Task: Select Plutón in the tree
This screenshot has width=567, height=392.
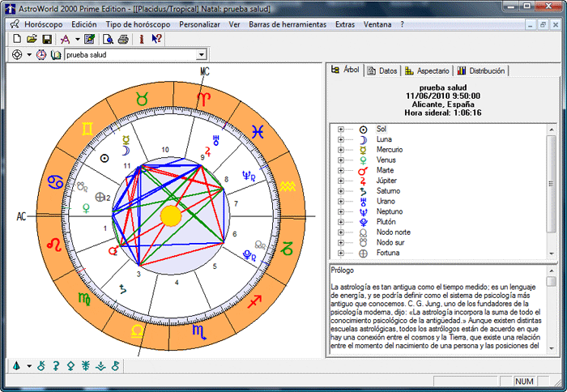Action: coord(386,222)
